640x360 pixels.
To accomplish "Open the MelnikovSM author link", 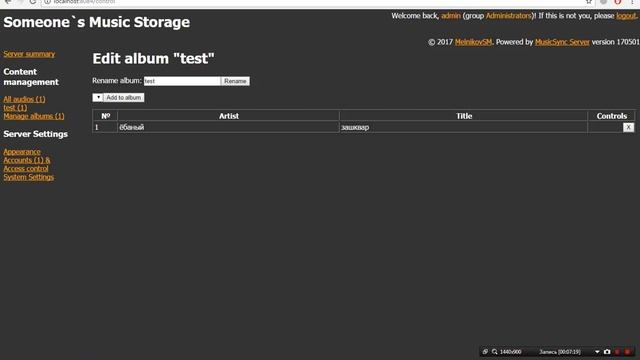I will click(x=473, y=42).
